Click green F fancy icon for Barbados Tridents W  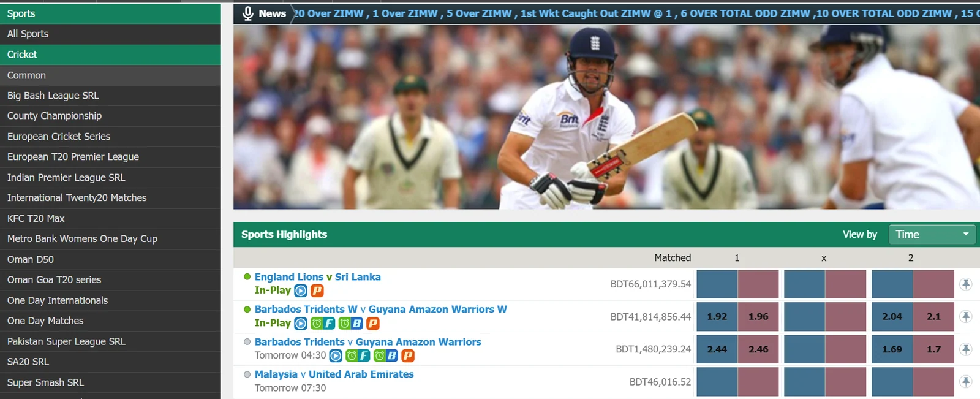pyautogui.click(x=323, y=323)
